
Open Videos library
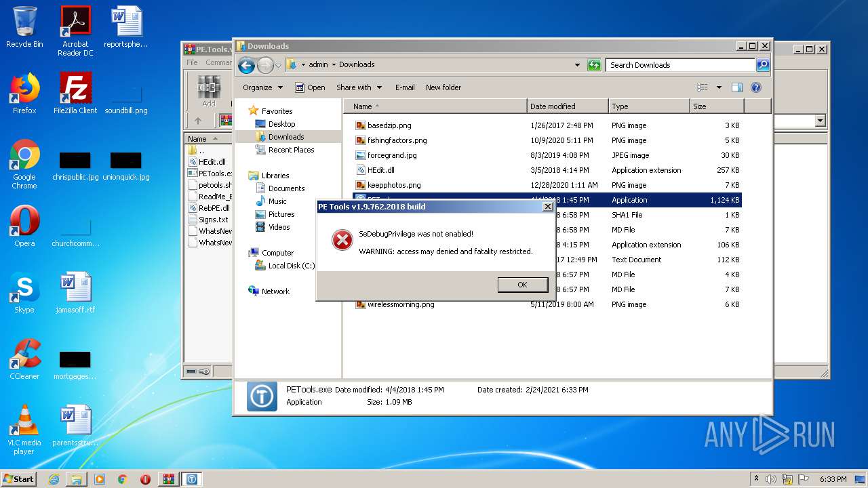pyautogui.click(x=279, y=227)
